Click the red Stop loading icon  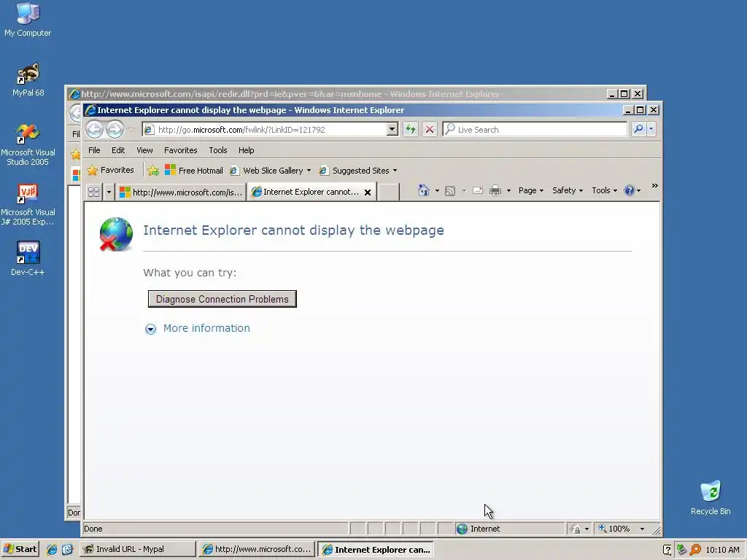click(429, 129)
